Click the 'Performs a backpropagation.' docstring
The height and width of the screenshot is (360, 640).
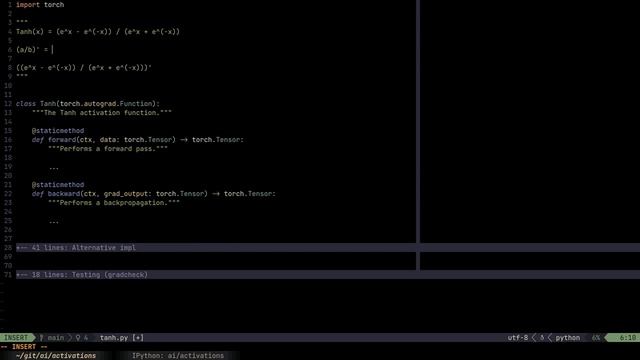pos(114,202)
